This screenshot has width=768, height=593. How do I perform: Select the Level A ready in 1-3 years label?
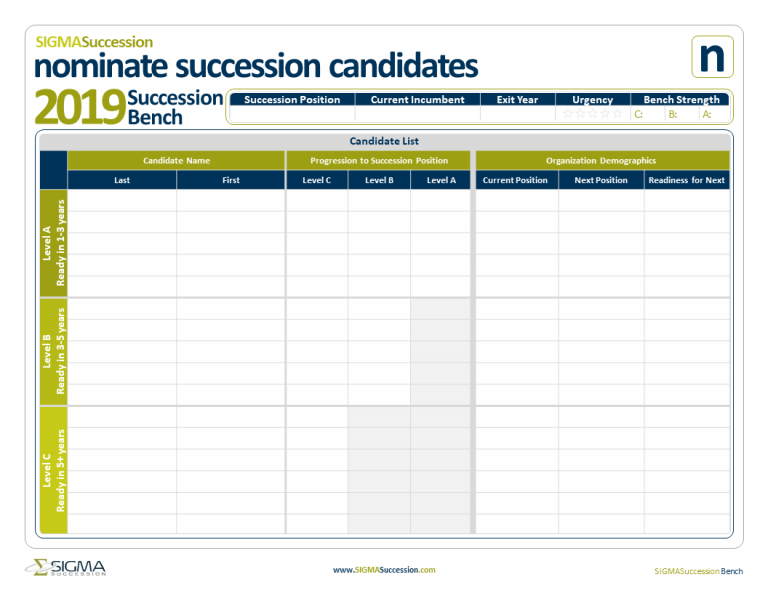click(53, 243)
